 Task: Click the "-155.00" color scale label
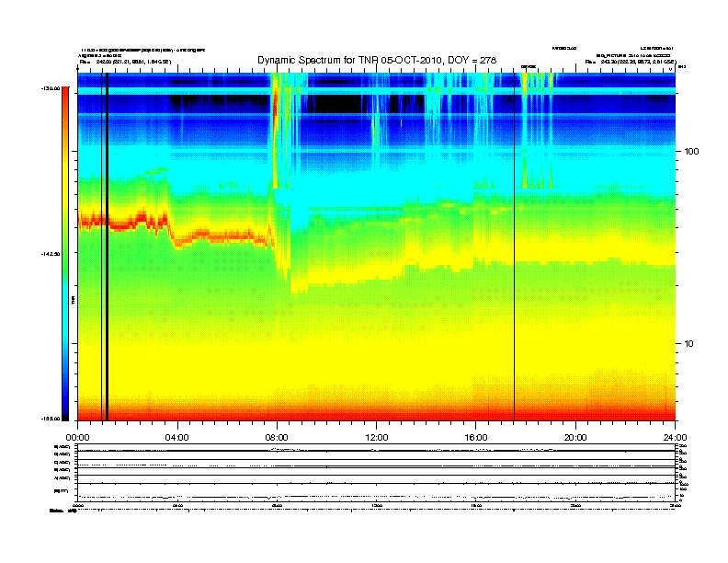(50, 419)
